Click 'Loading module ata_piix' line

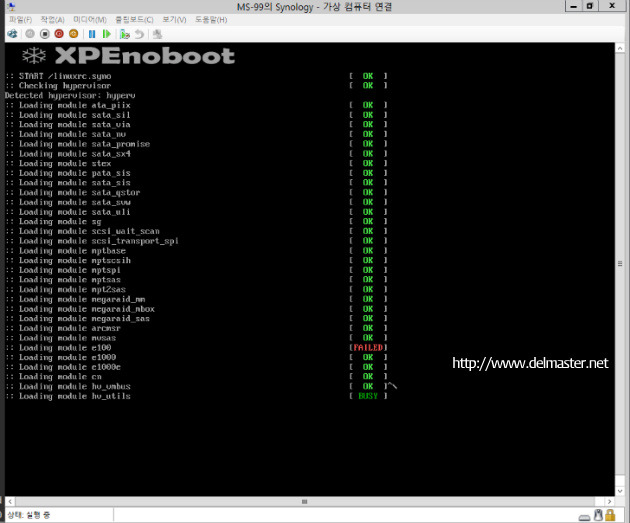click(x=68, y=105)
